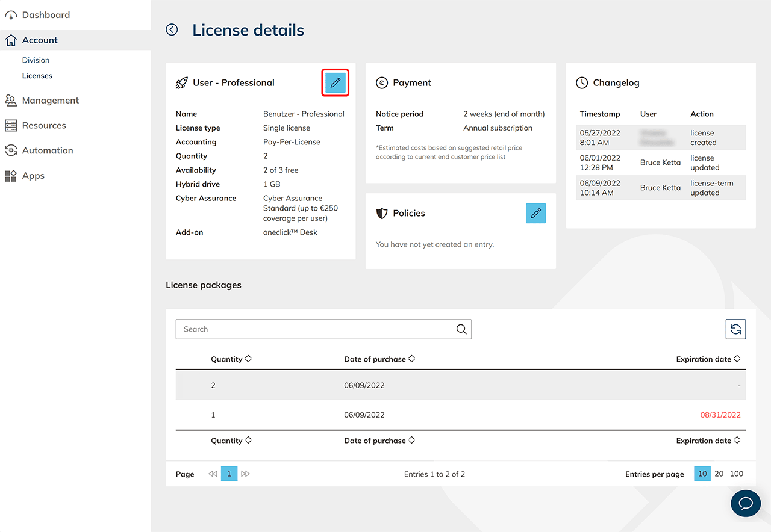Sort by Expiration date header
This screenshot has width=771, height=532.
tap(708, 359)
